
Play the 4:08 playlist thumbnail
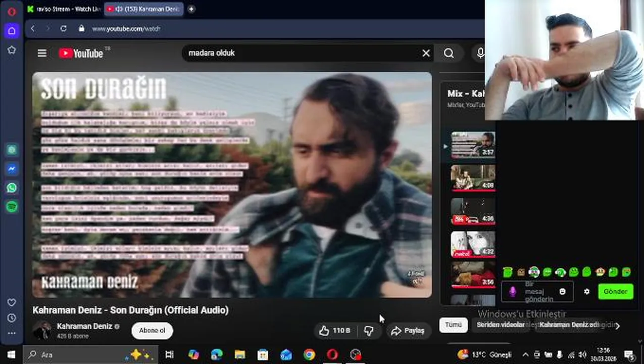(x=473, y=178)
